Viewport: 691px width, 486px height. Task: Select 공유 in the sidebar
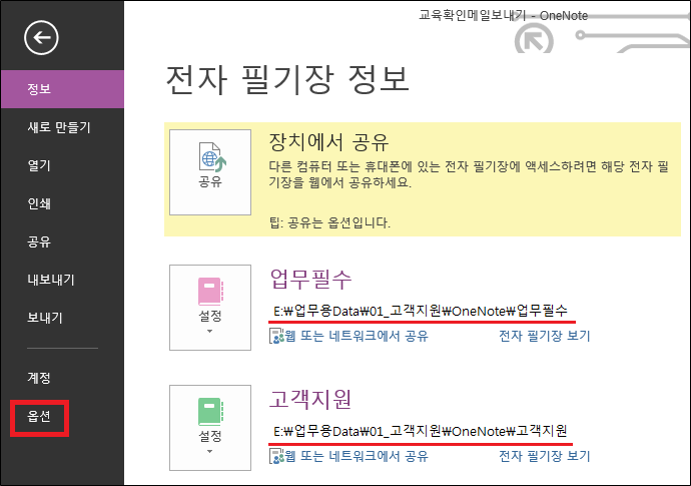39,241
